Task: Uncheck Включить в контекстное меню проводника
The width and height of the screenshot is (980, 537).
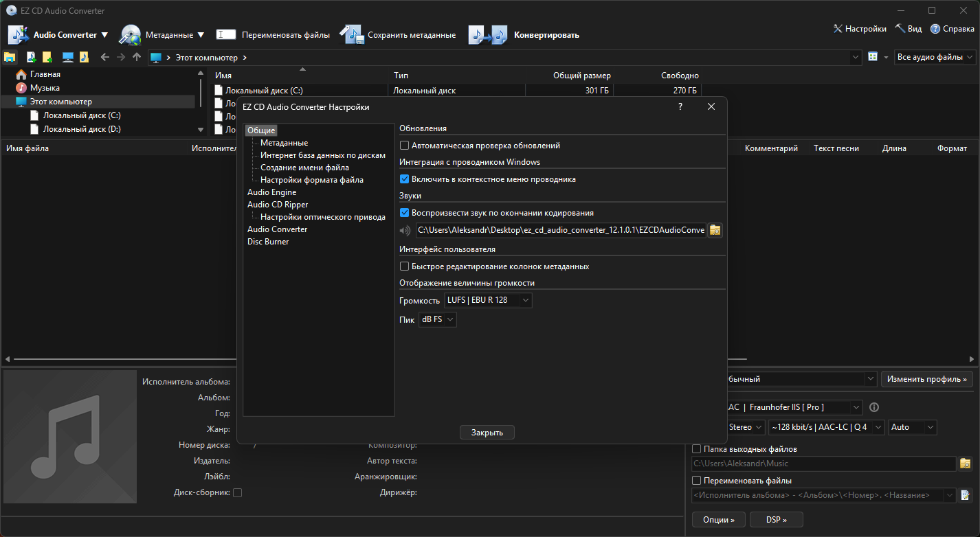Action: coord(404,179)
